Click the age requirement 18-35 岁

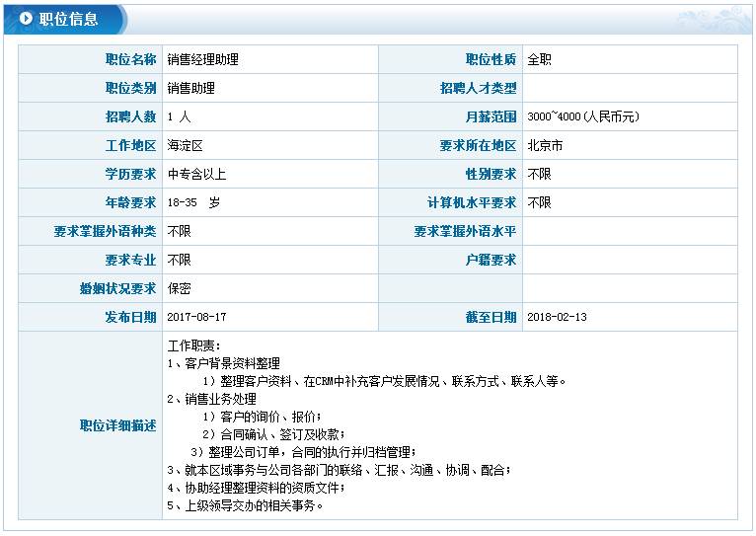click(193, 202)
